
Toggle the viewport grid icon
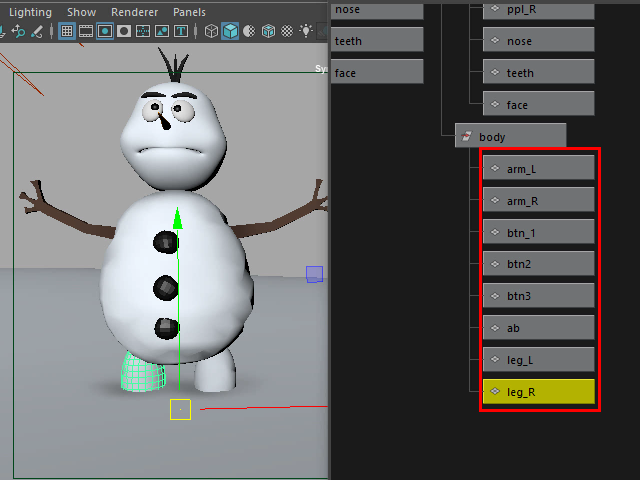pyautogui.click(x=67, y=31)
